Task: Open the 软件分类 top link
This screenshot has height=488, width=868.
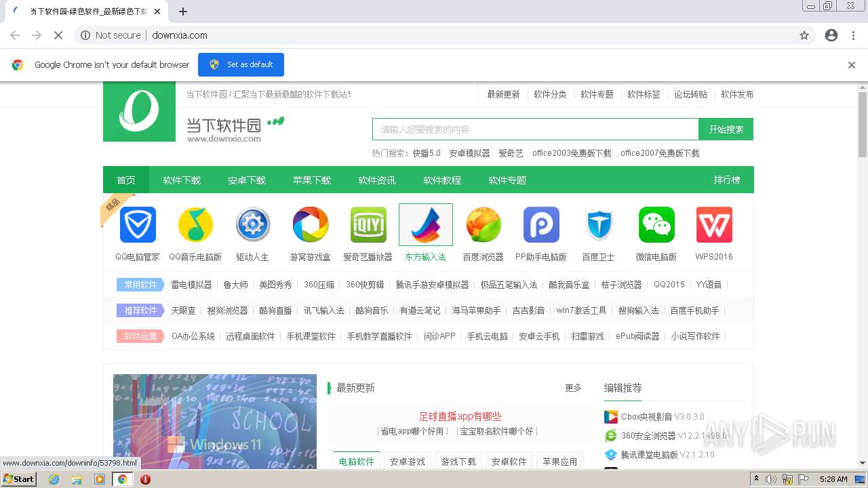Action: pos(550,95)
